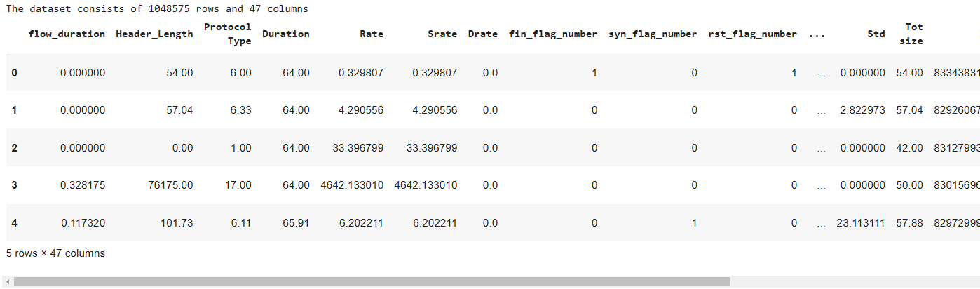The image size is (980, 289).
Task: Click Std value 23.113111 in row 4
Action: 860,223
